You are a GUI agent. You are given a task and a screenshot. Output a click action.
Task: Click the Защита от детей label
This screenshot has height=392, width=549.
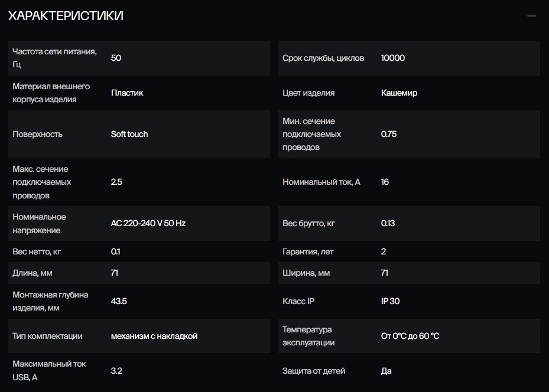coord(314,371)
